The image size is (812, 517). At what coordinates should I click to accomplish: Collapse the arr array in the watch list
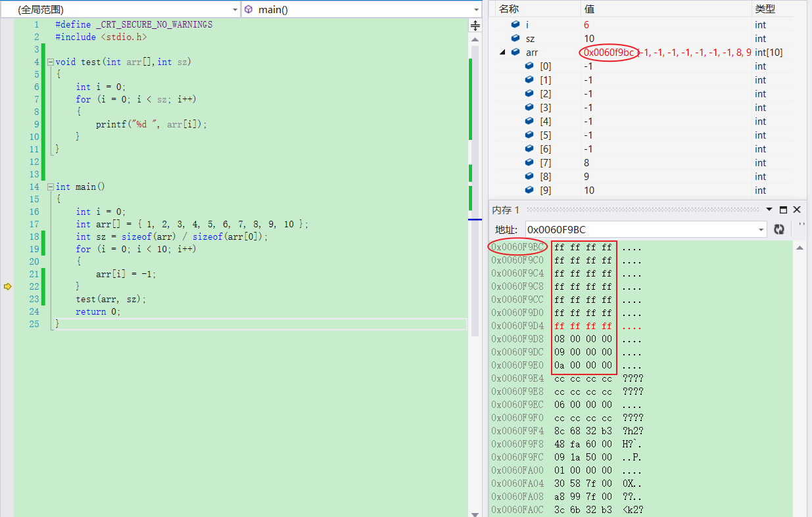click(502, 52)
